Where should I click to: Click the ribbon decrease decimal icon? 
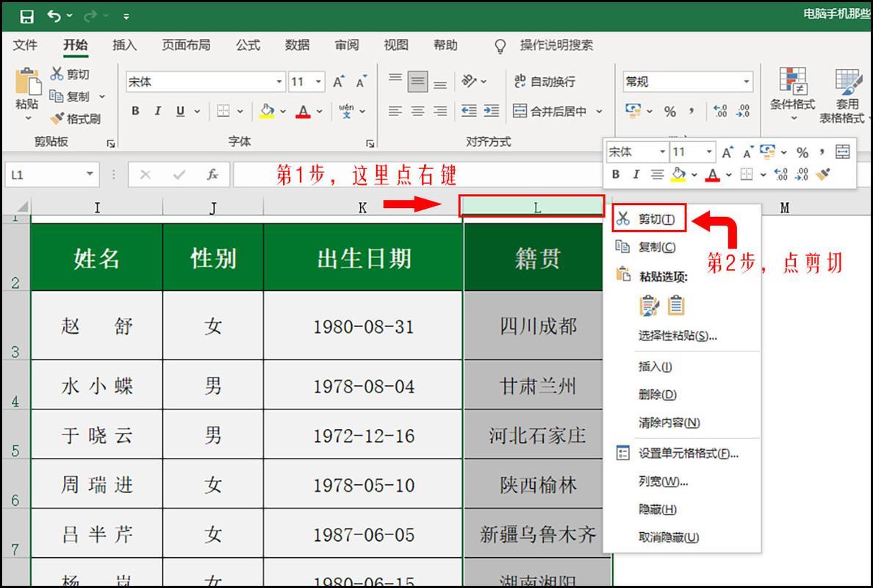coord(743,111)
